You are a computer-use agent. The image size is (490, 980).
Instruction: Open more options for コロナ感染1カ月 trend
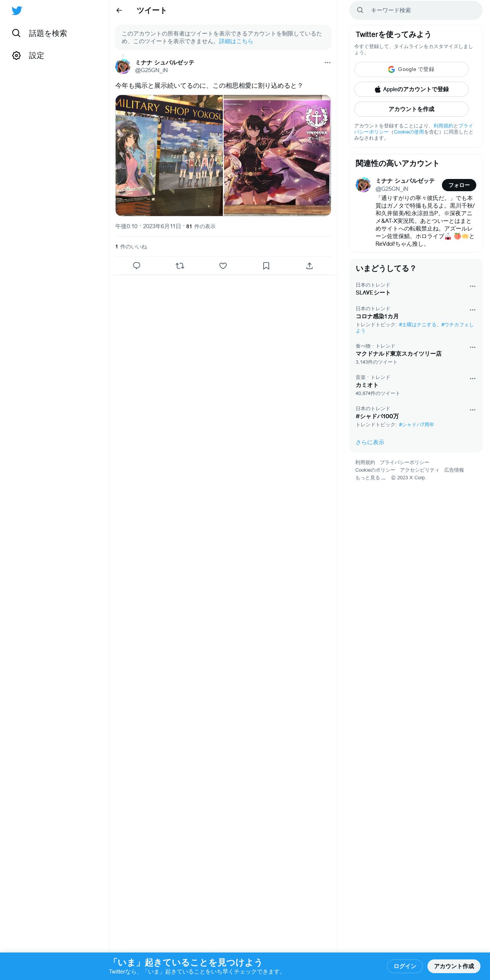(x=472, y=310)
